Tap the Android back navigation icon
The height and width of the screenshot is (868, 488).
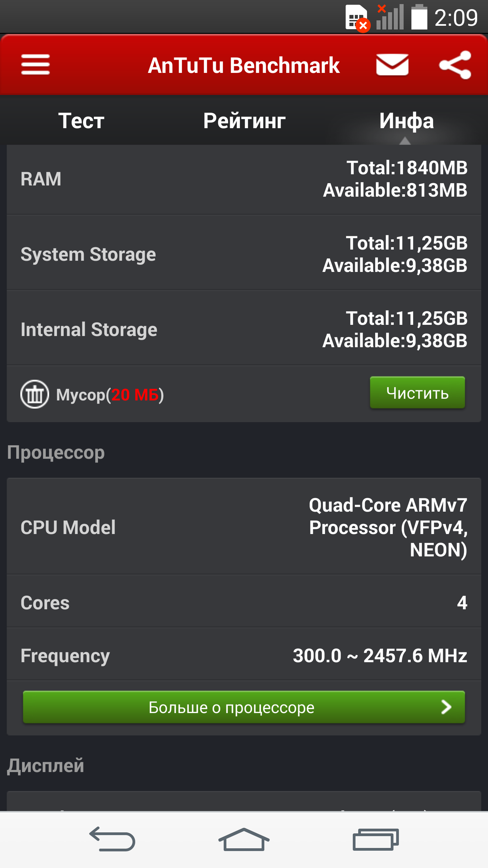[x=112, y=839]
